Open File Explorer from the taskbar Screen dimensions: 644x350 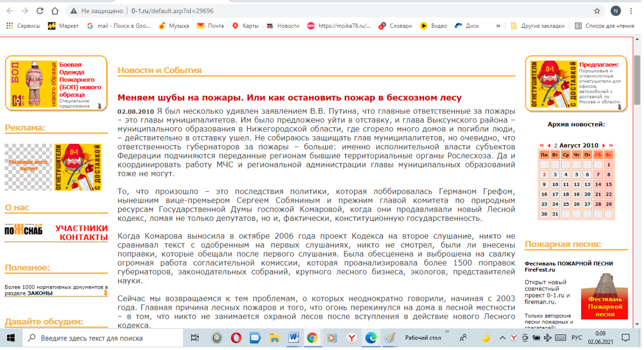(x=274, y=338)
